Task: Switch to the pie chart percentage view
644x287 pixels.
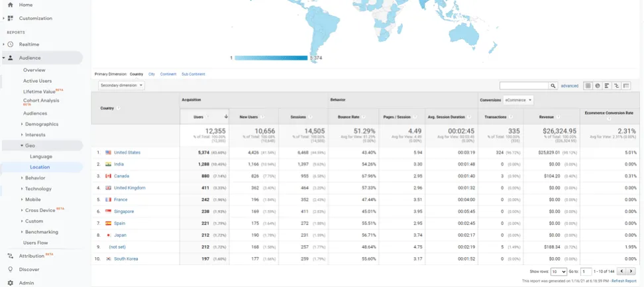Action: 597,86
